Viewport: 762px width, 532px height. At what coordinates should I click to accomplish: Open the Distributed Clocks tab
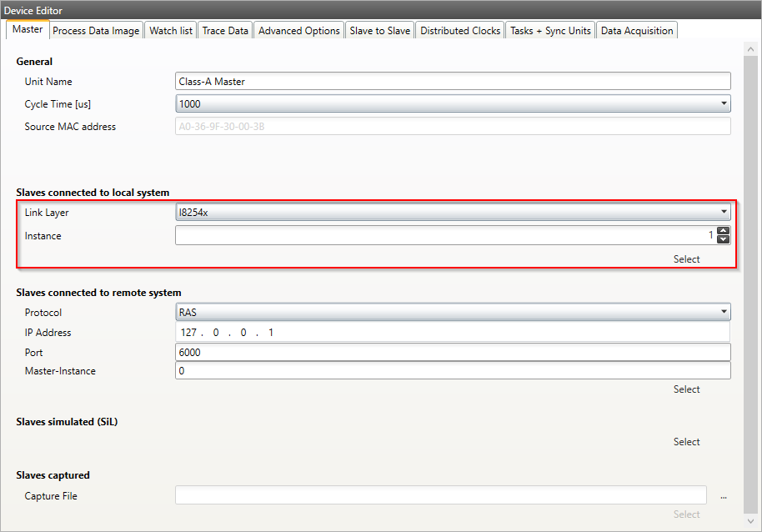tap(460, 31)
